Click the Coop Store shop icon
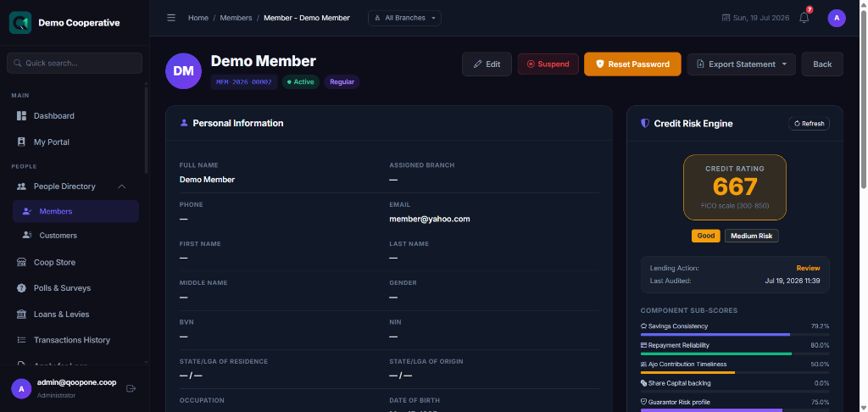This screenshot has height=412, width=868. click(21, 263)
